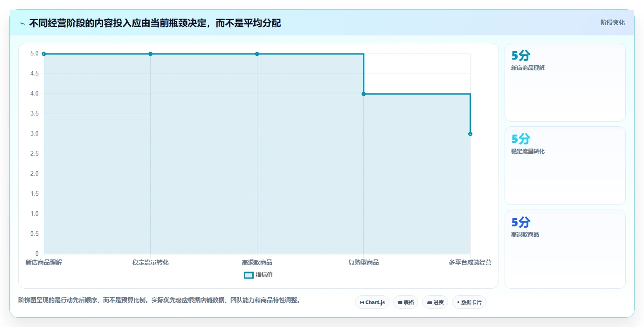
Task: Click the data point at 高退款商品
Action: (257, 54)
